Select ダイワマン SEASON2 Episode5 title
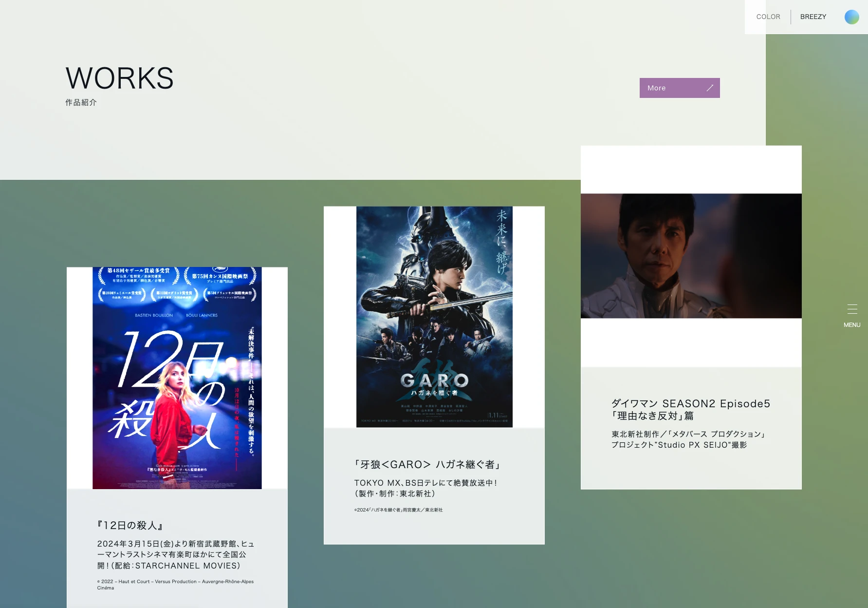Viewport: 868px width, 608px height. tap(690, 409)
